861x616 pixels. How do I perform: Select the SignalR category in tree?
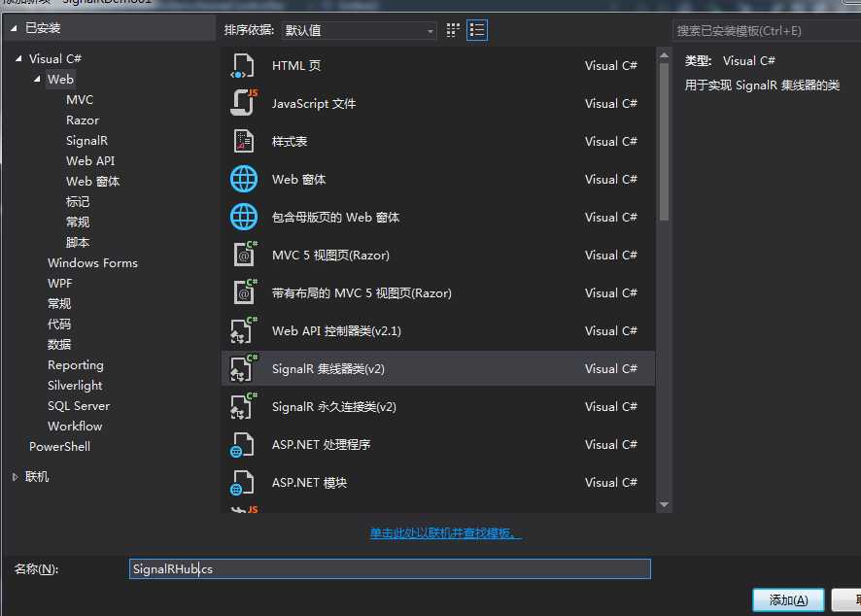(x=86, y=141)
